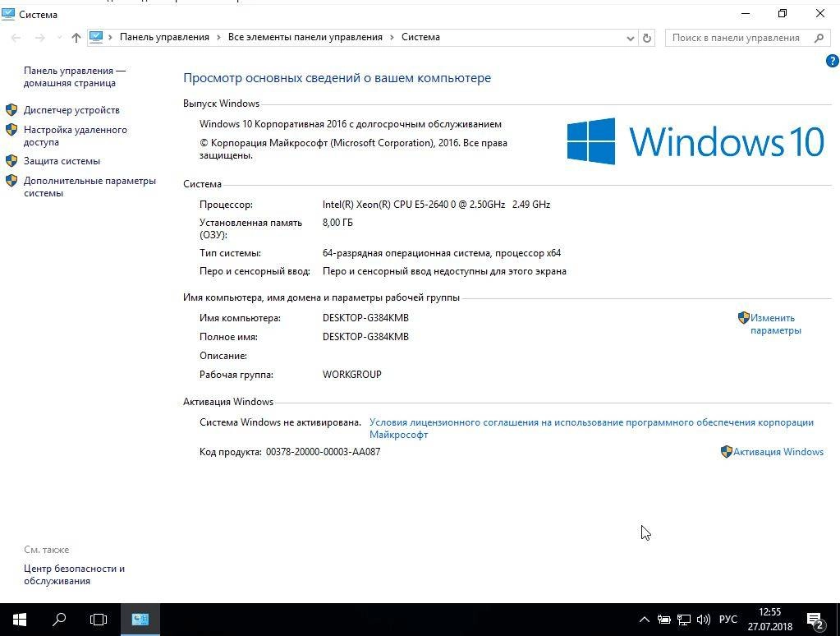Open Панель управления breadcrumb
This screenshot has width=840, height=636.
(164, 37)
